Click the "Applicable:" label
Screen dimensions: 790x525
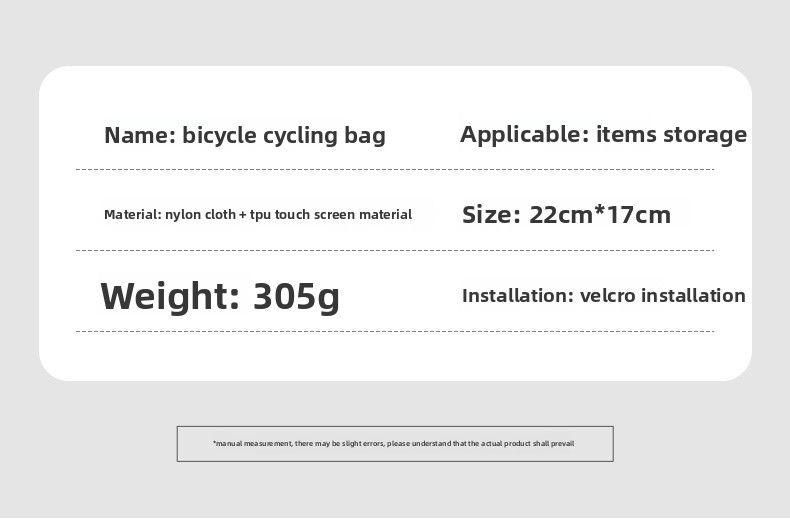pos(523,134)
